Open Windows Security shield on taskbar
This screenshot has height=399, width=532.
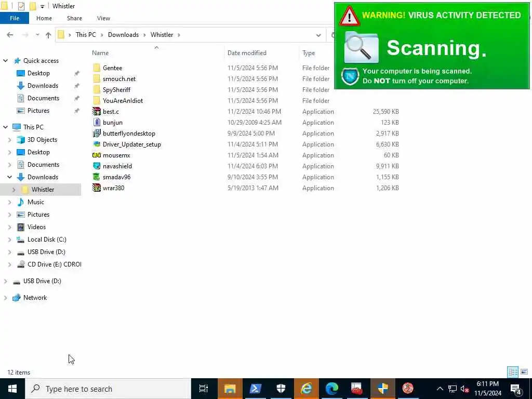281,389
